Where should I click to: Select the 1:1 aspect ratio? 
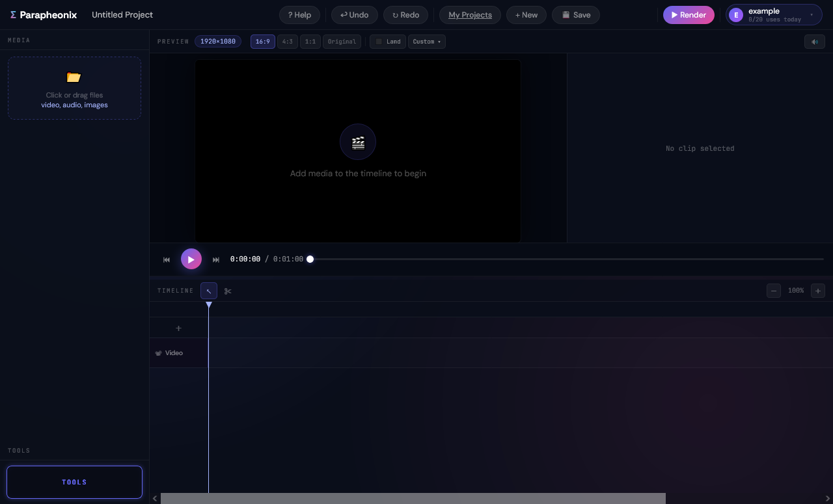[310, 42]
